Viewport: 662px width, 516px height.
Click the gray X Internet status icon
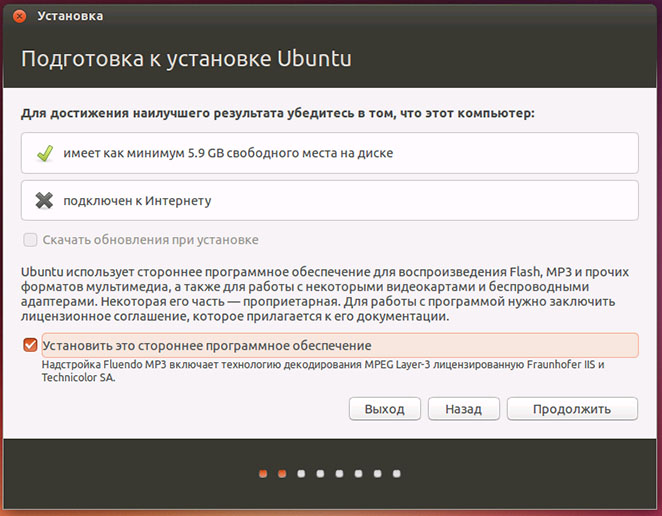tap(44, 201)
